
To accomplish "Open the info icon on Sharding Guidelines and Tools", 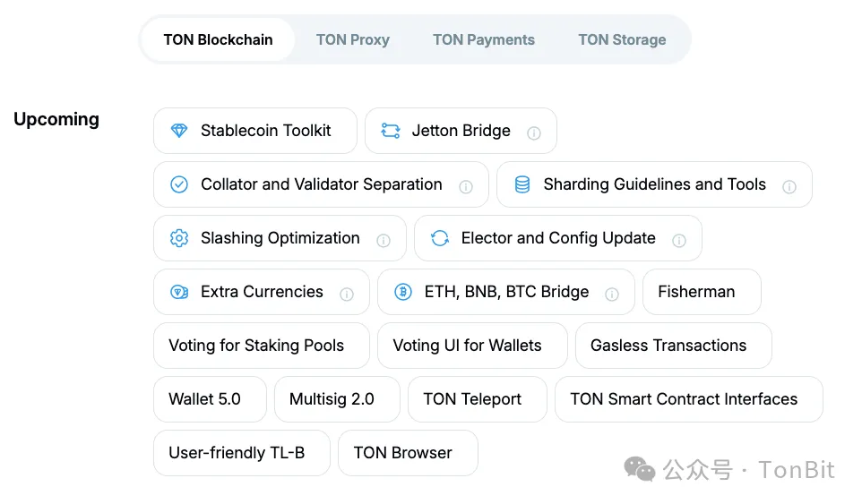I will [x=789, y=187].
